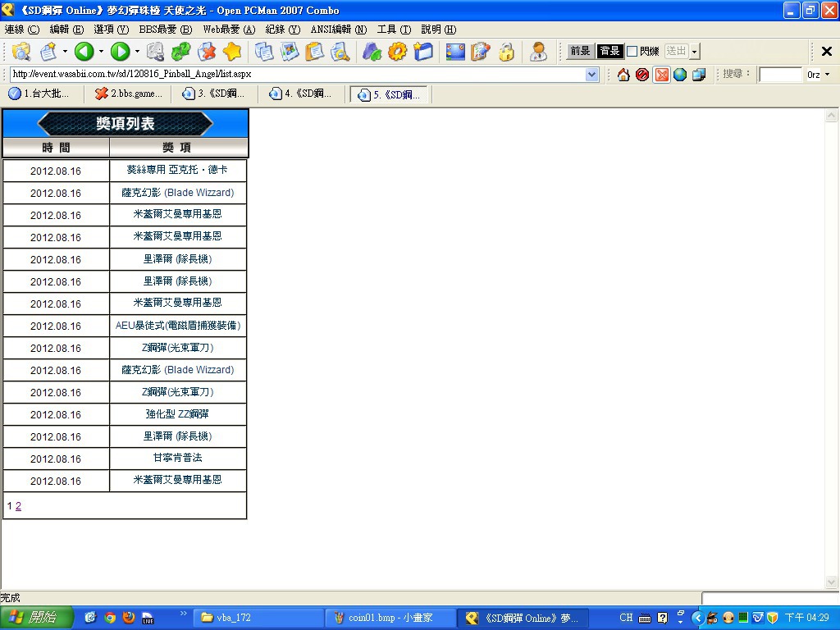The height and width of the screenshot is (630, 840).
Task: Click the 搜尋 search input box
Action: pos(780,75)
